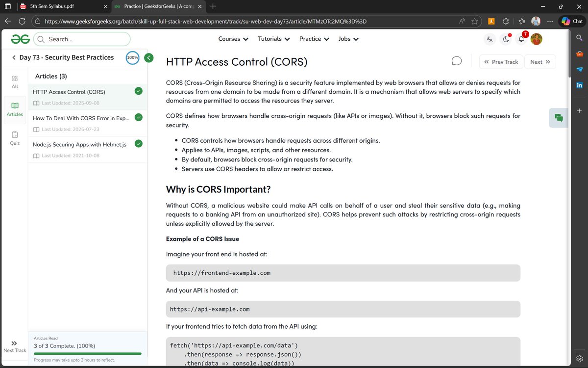Open the green discussion chat bubble

pos(558,118)
